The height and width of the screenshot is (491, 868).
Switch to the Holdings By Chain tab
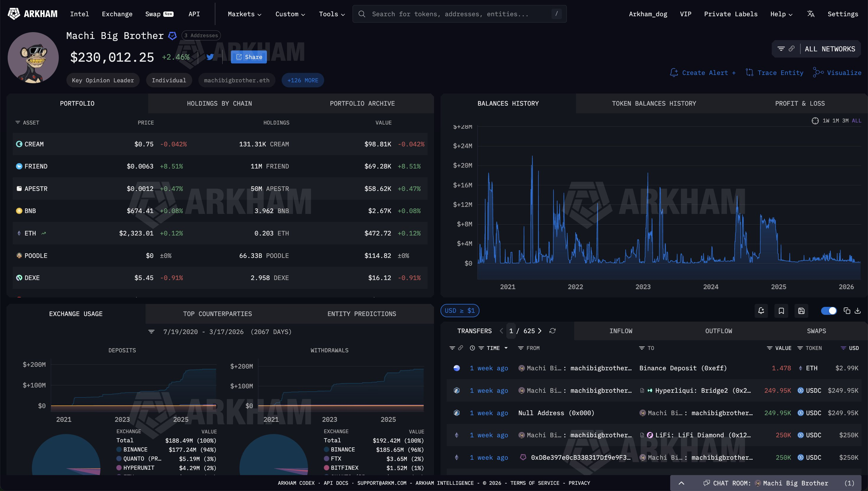[219, 104]
